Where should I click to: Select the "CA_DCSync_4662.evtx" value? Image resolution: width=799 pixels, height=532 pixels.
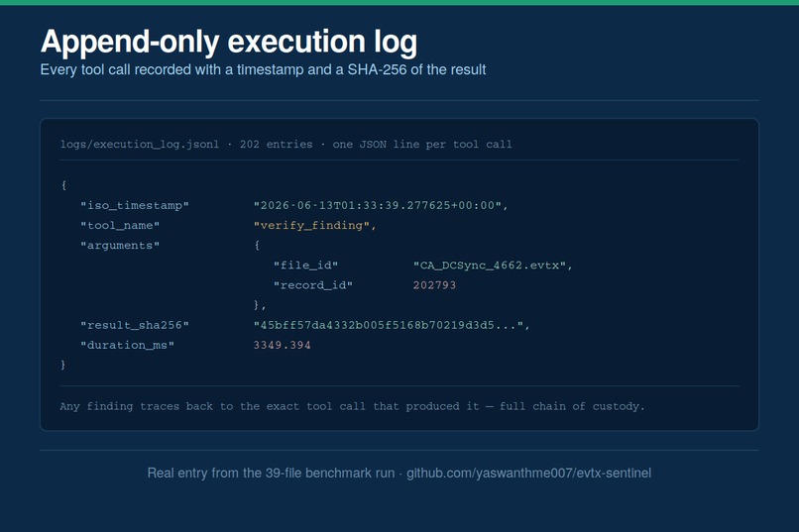(x=493, y=266)
